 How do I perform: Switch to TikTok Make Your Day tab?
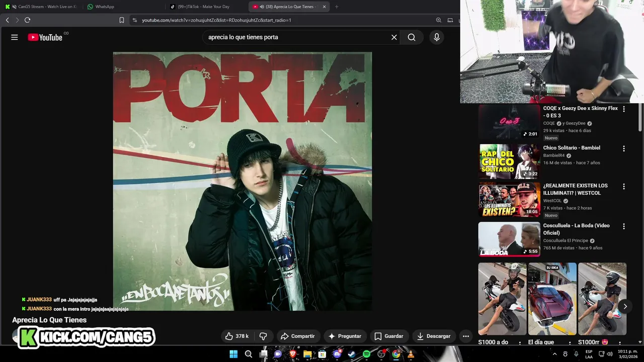[205, 7]
